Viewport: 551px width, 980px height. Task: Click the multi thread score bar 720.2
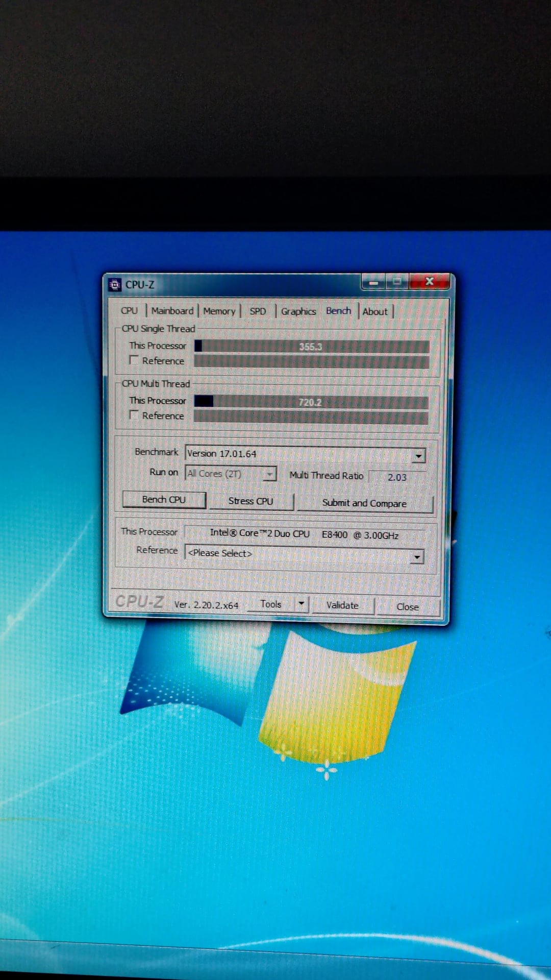click(311, 402)
